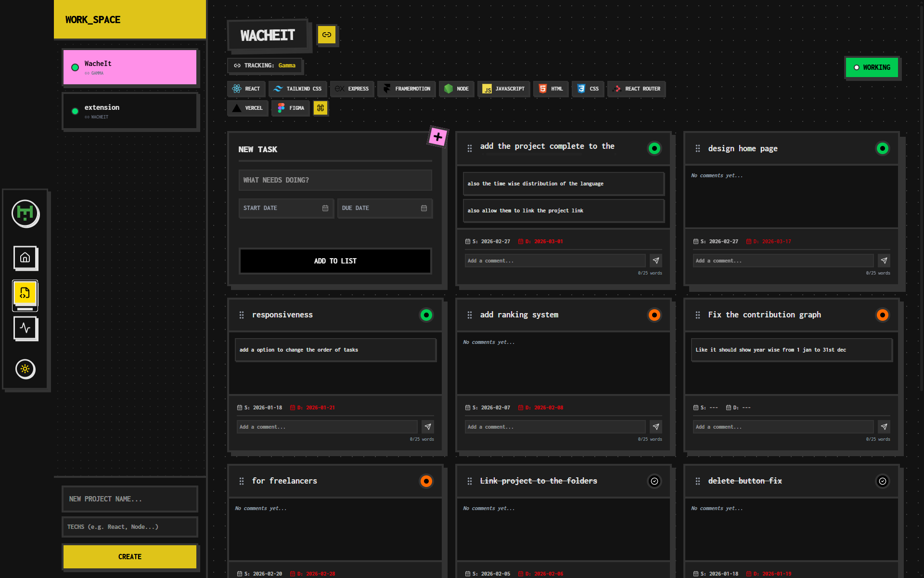Grab drag handle of 'add the project complete' task

pos(470,148)
